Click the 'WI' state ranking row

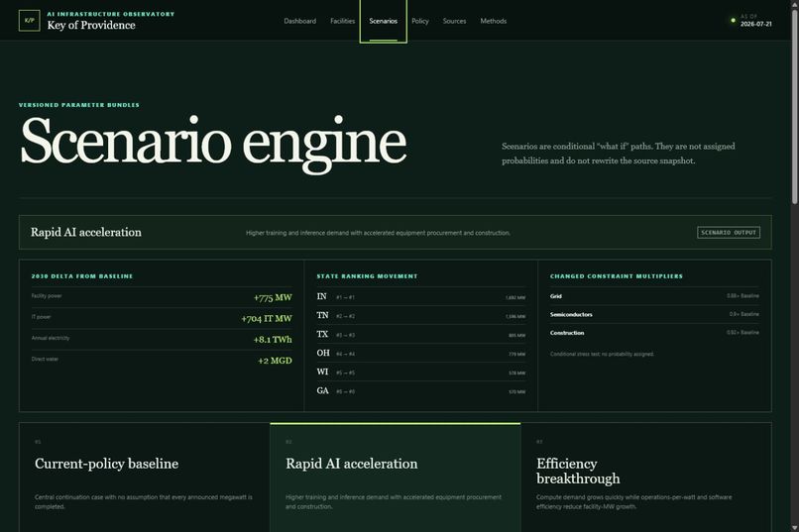[x=421, y=372]
